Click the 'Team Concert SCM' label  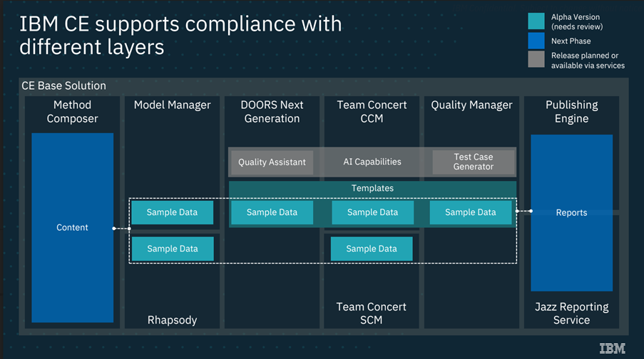(x=372, y=313)
